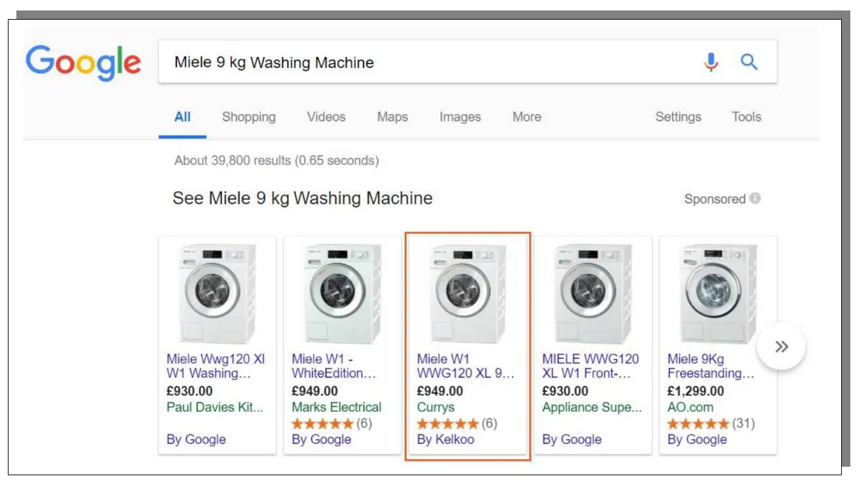Go to the Images tab

(460, 117)
